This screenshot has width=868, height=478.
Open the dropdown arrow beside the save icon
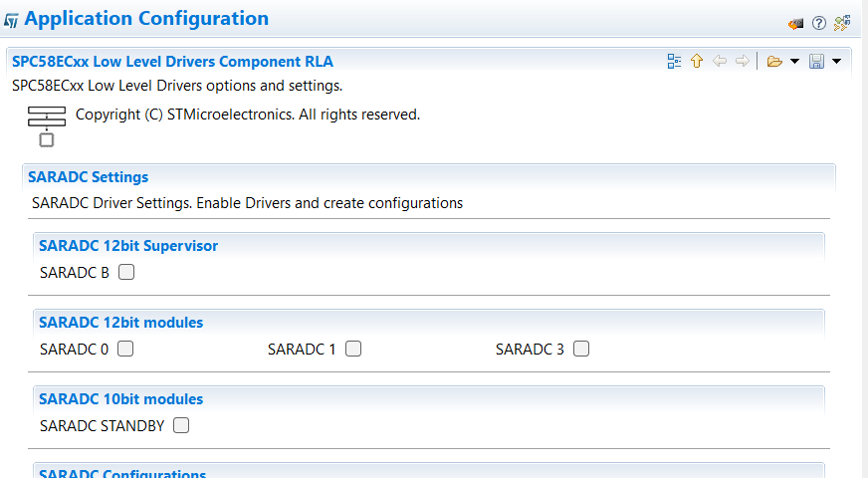pyautogui.click(x=836, y=62)
